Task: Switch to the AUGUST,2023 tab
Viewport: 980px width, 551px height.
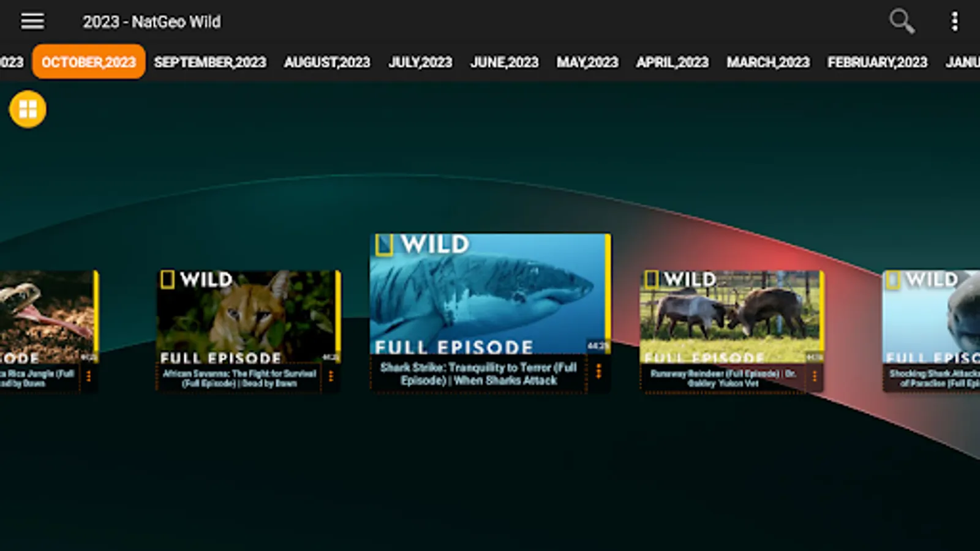Action: [x=327, y=62]
